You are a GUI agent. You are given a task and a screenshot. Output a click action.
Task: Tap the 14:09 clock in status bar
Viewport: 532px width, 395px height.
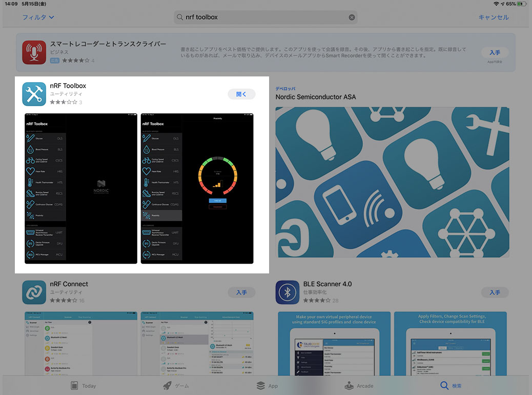11,4
